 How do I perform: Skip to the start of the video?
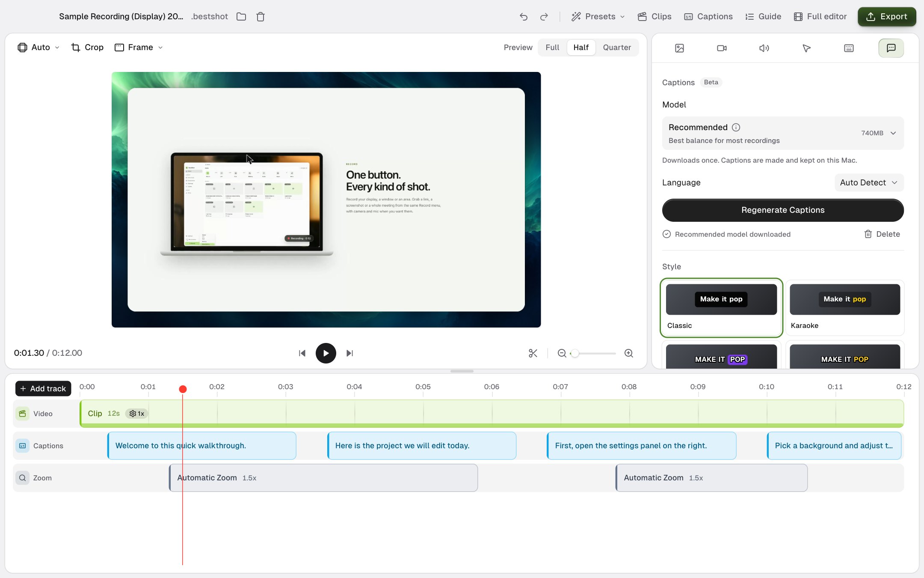[x=302, y=353]
